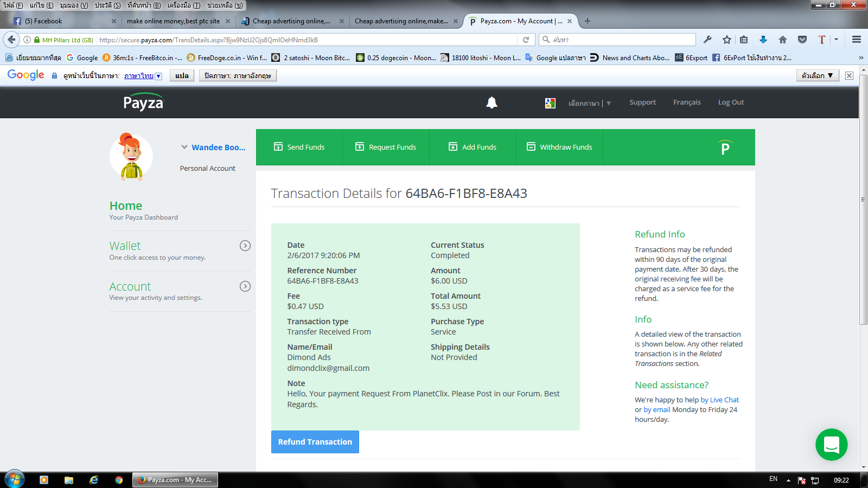
Task: Open File Explorer from the taskbar
Action: 69,480
